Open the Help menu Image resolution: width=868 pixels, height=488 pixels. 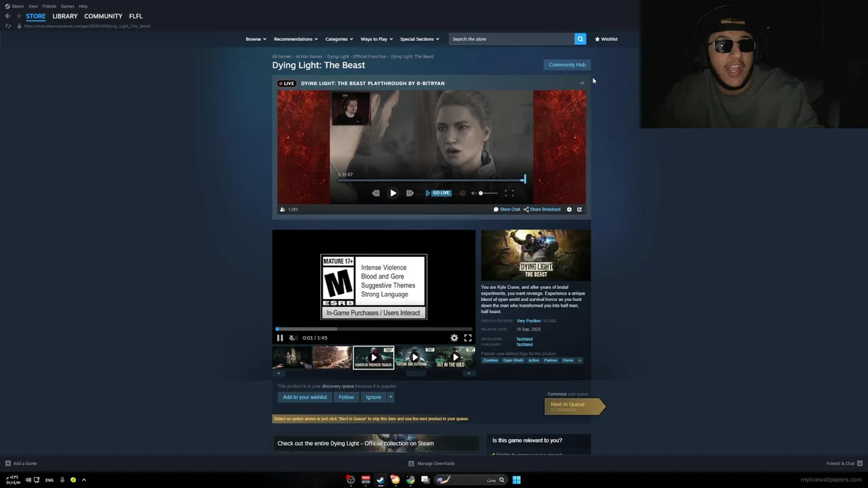click(83, 6)
